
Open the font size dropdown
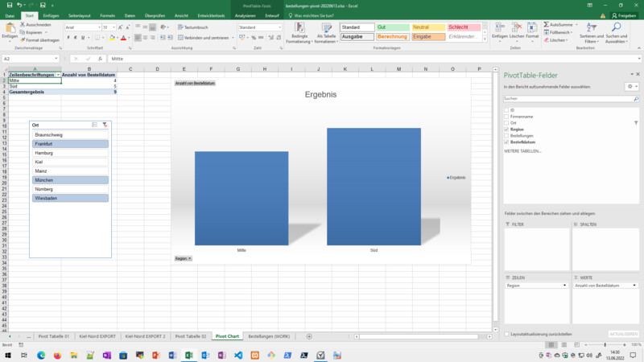pyautogui.click(x=114, y=27)
